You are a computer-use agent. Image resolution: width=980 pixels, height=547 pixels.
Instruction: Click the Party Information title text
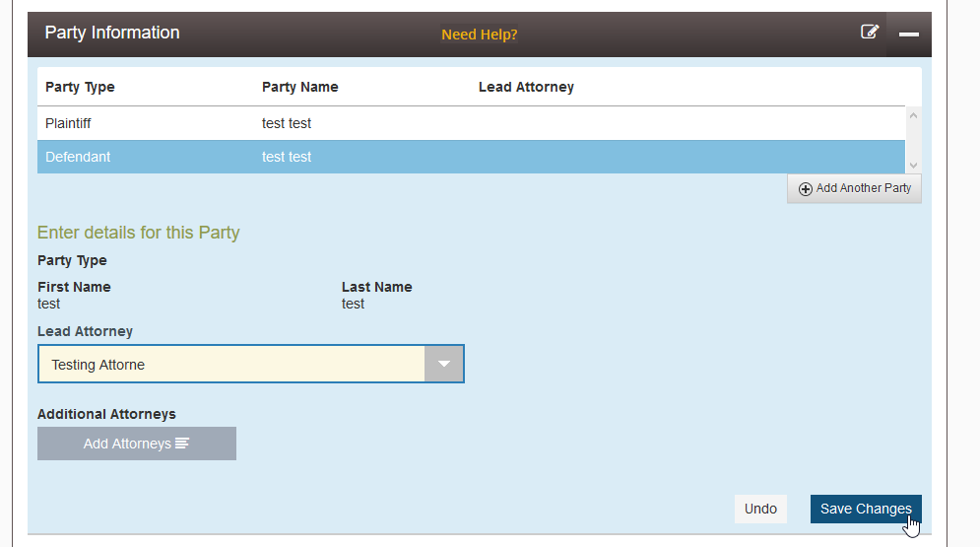(x=112, y=33)
